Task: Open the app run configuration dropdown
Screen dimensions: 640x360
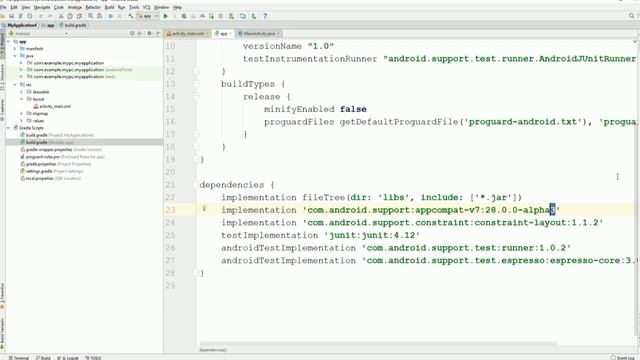Action: [x=148, y=16]
